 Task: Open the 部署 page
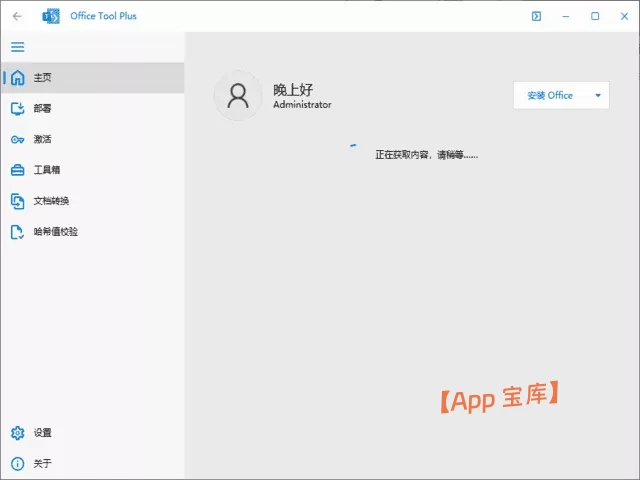pos(93,109)
